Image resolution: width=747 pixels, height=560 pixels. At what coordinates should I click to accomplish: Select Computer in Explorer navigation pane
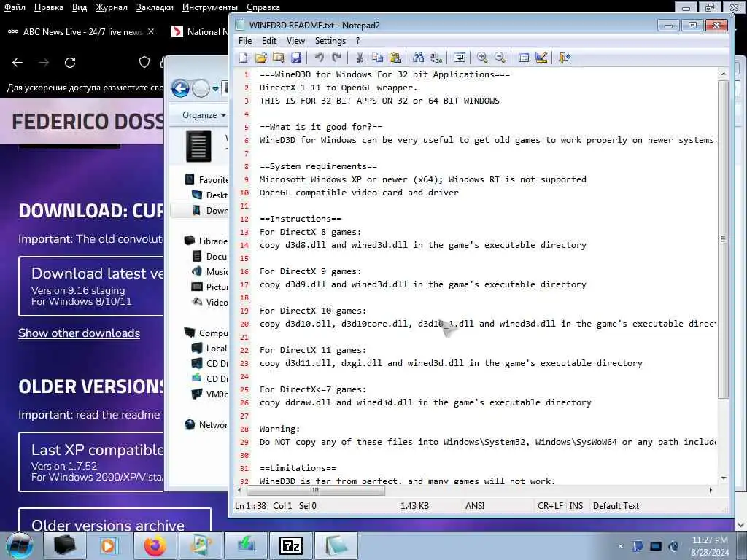point(206,332)
